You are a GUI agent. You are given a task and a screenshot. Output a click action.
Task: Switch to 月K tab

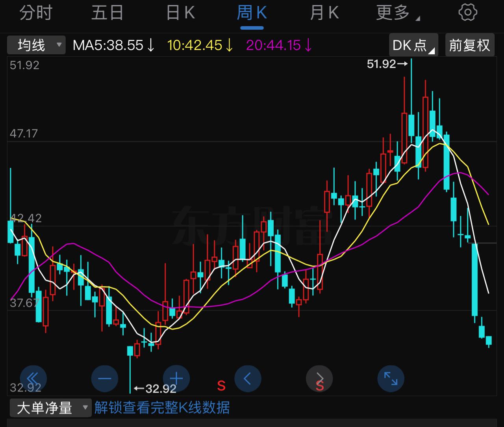coord(324,13)
